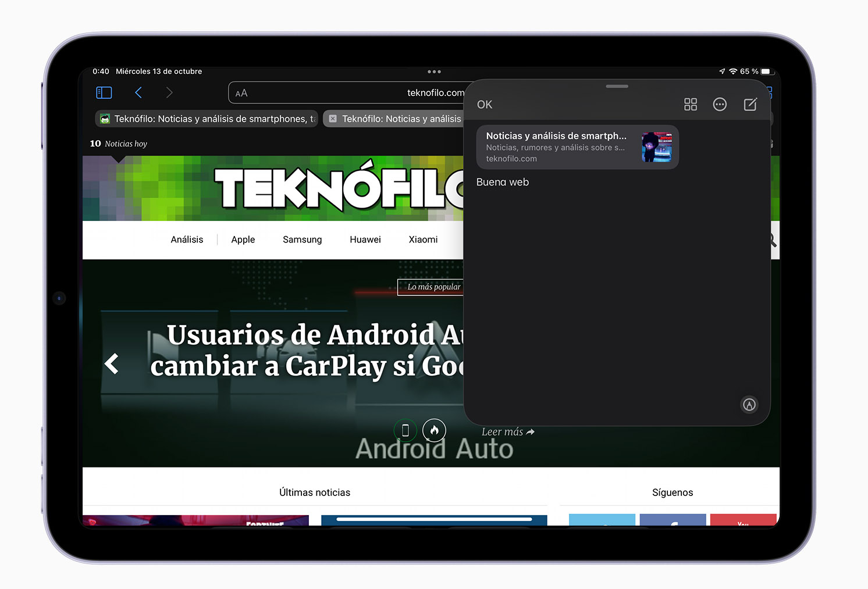The height and width of the screenshot is (589, 868).
Task: Click the Teknófilo logo banner
Action: click(x=339, y=188)
